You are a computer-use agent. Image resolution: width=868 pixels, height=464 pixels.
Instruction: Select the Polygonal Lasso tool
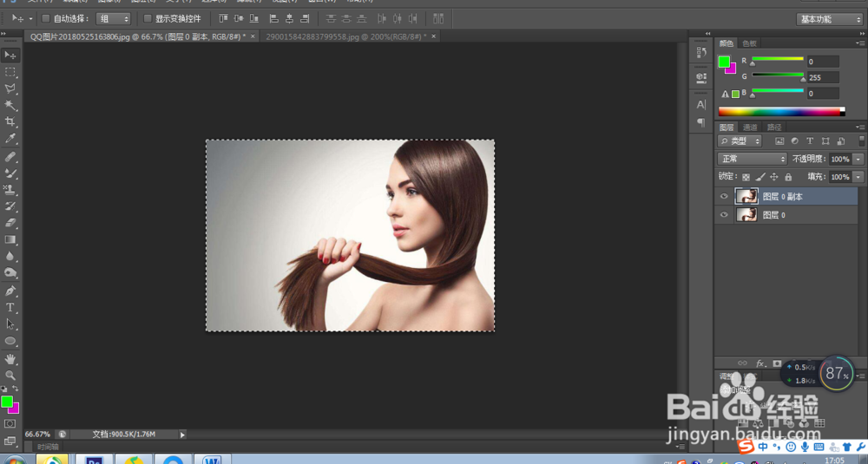pyautogui.click(x=10, y=88)
